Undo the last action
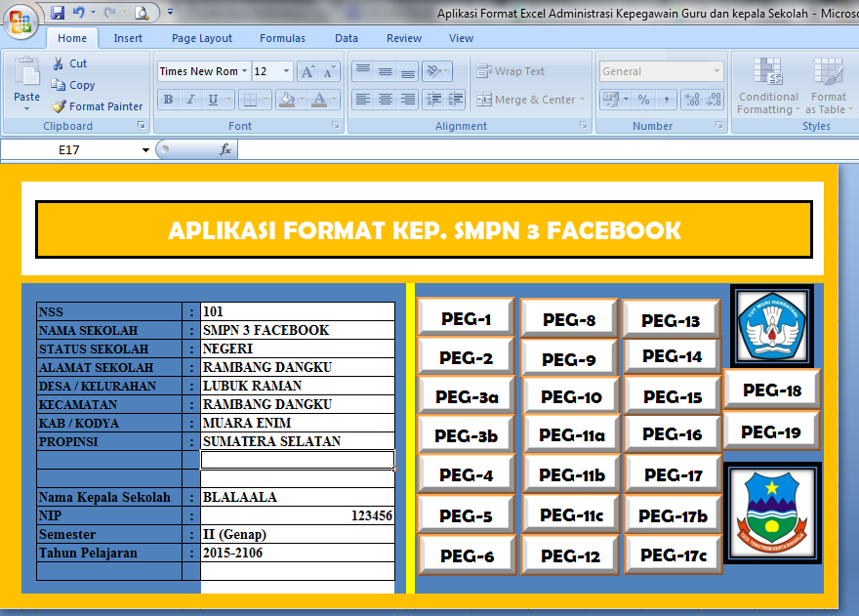The width and height of the screenshot is (859, 616). 78,12
